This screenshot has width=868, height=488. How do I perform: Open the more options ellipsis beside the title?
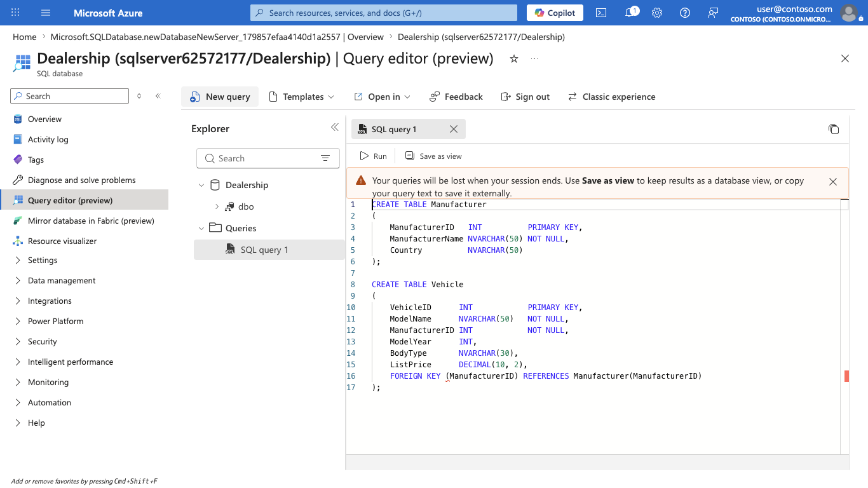(x=534, y=58)
